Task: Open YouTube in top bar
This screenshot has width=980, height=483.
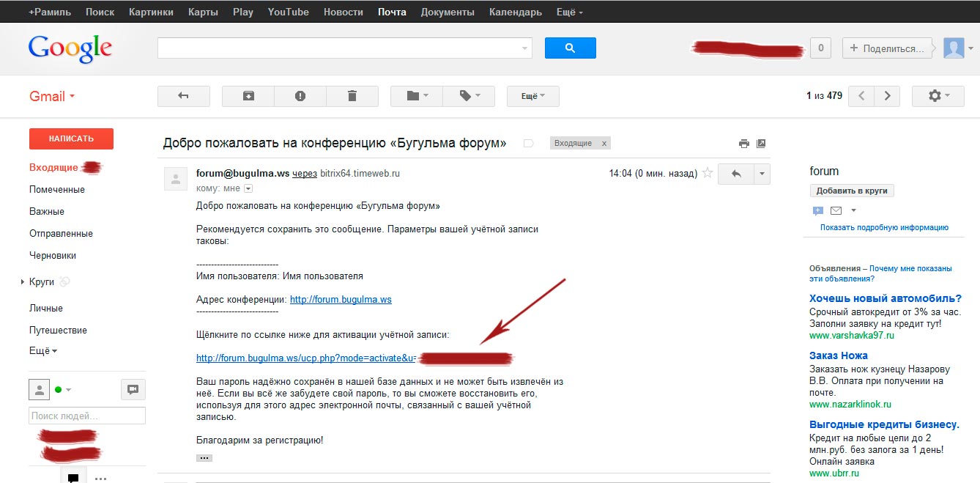Action: 288,12
